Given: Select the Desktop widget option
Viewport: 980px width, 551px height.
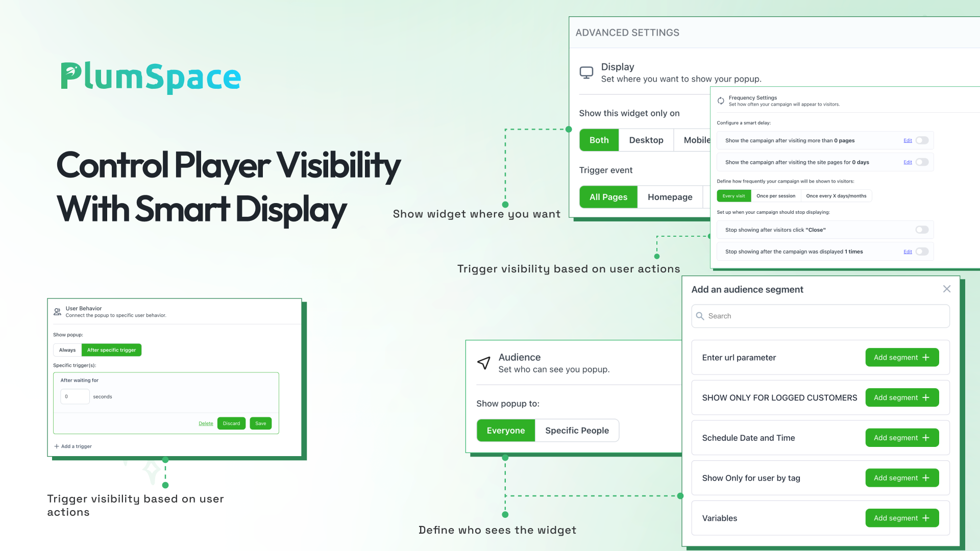Looking at the screenshot, I should [646, 140].
